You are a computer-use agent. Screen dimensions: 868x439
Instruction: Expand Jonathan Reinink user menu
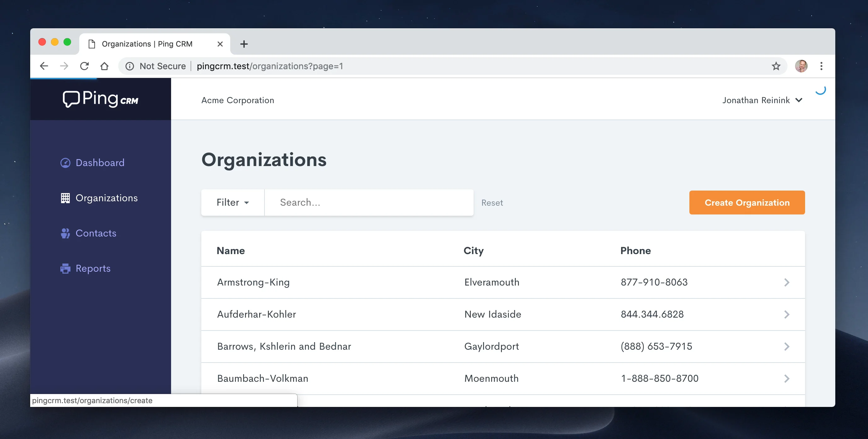762,100
